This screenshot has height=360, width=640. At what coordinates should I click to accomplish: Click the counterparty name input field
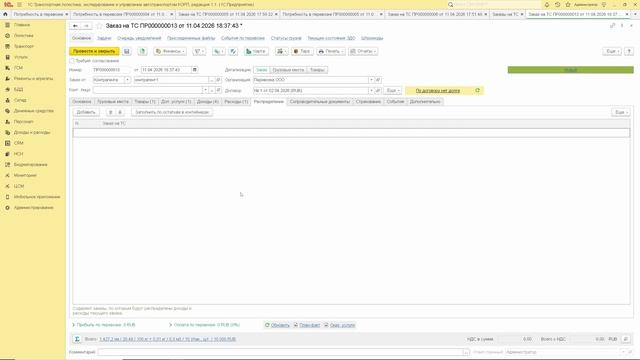pyautogui.click(x=171, y=80)
